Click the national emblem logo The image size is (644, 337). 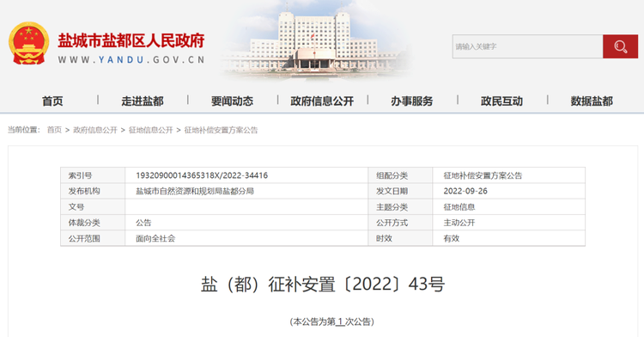[28, 44]
